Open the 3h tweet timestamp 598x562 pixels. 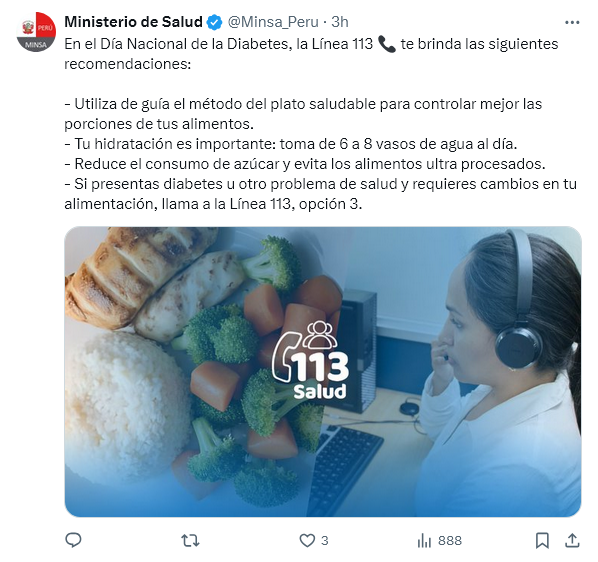340,22
